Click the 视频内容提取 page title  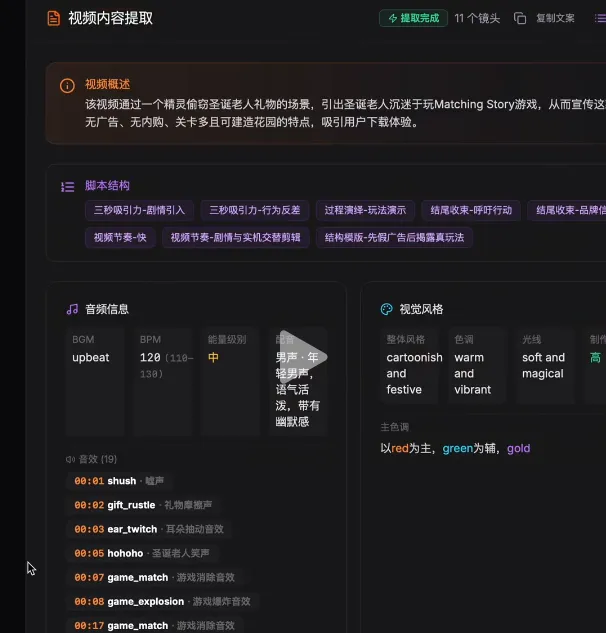(111, 18)
